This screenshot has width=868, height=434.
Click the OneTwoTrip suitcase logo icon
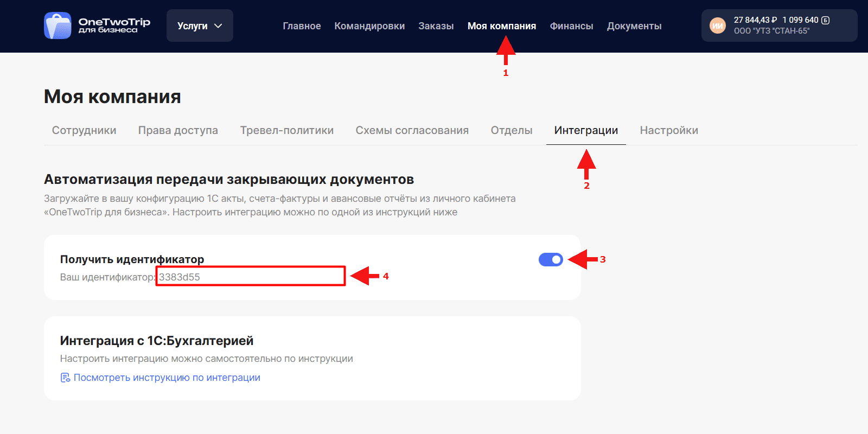tap(58, 25)
